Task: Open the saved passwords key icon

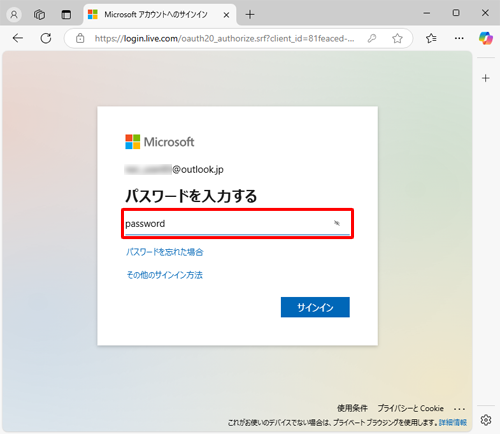Action: [372, 38]
